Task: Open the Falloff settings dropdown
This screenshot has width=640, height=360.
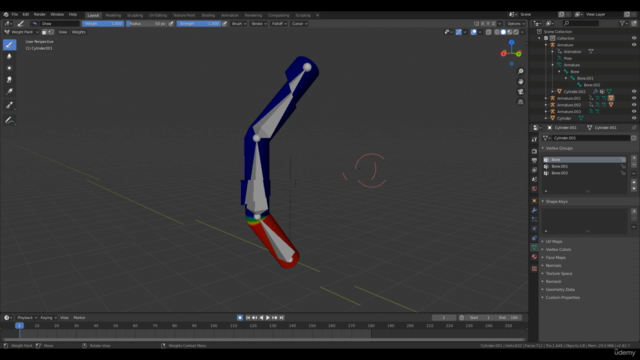Action: tap(279, 24)
